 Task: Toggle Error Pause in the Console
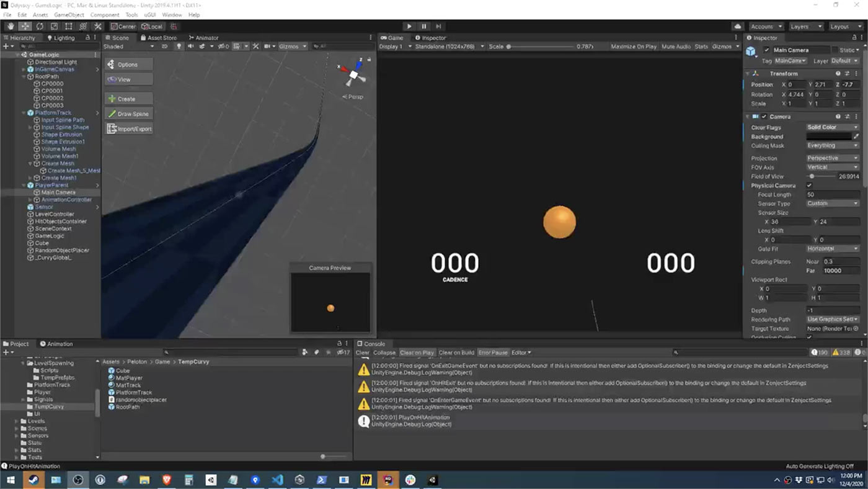tap(493, 352)
